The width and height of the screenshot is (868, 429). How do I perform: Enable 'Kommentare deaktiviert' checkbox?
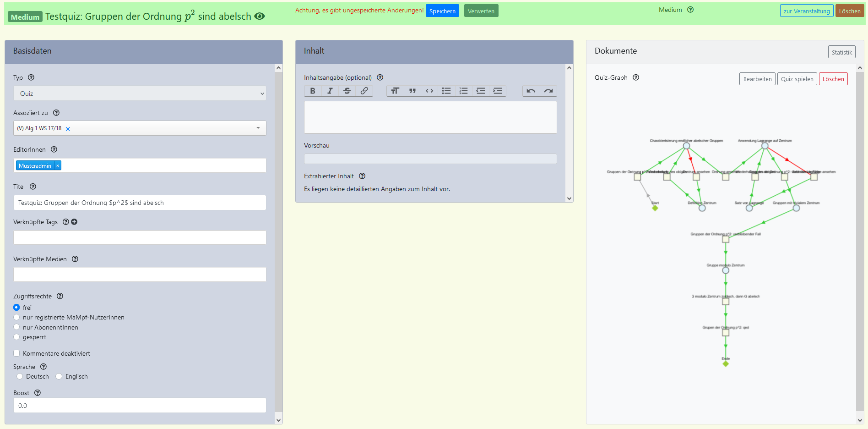tap(17, 353)
